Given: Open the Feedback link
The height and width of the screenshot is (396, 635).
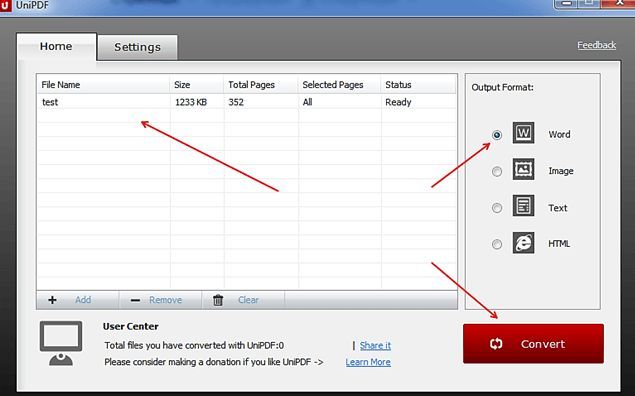Looking at the screenshot, I should point(597,45).
